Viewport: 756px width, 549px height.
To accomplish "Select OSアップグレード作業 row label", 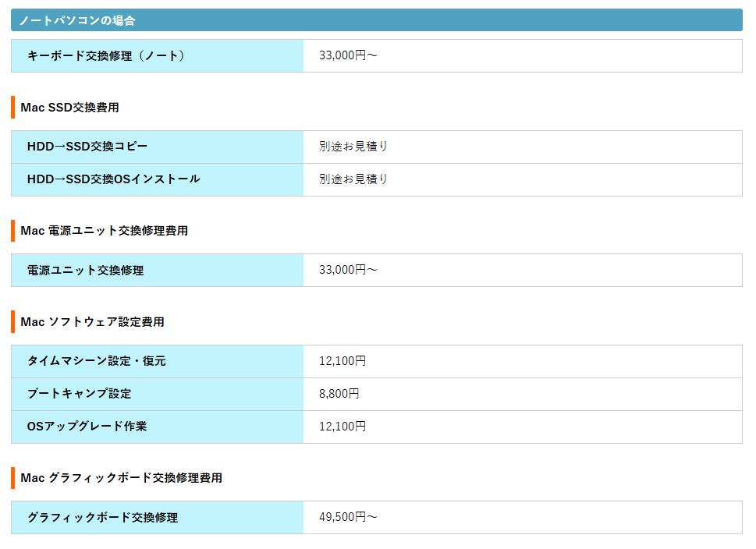I will pos(87,427).
